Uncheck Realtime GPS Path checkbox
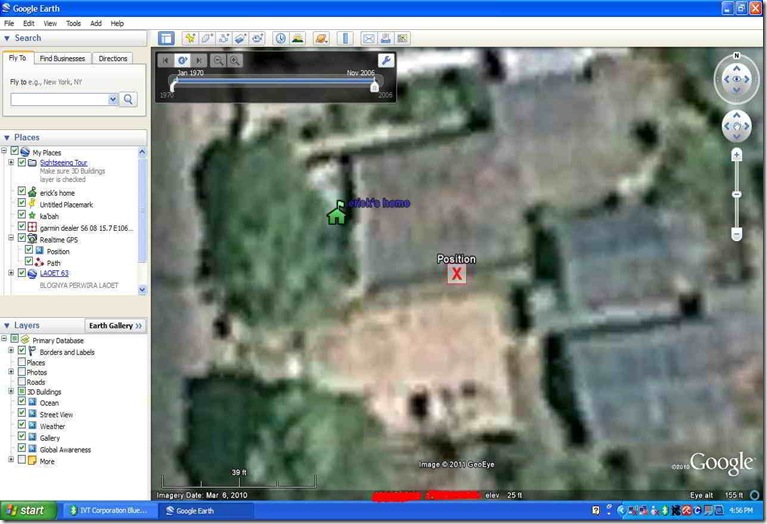The width and height of the screenshot is (767, 524). point(29,261)
